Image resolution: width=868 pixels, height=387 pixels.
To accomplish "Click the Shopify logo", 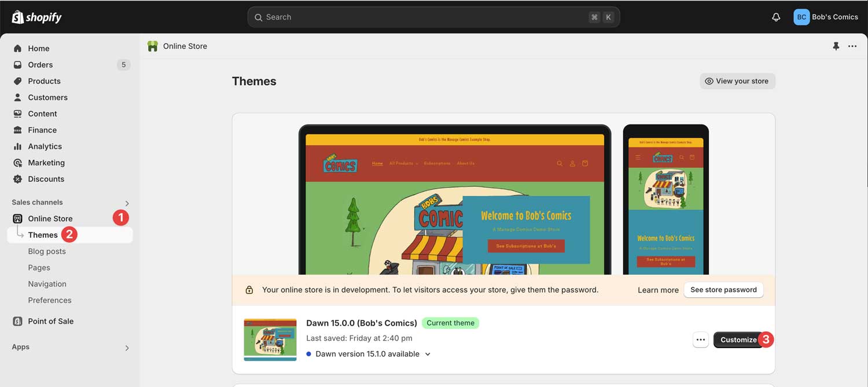I will pos(36,17).
